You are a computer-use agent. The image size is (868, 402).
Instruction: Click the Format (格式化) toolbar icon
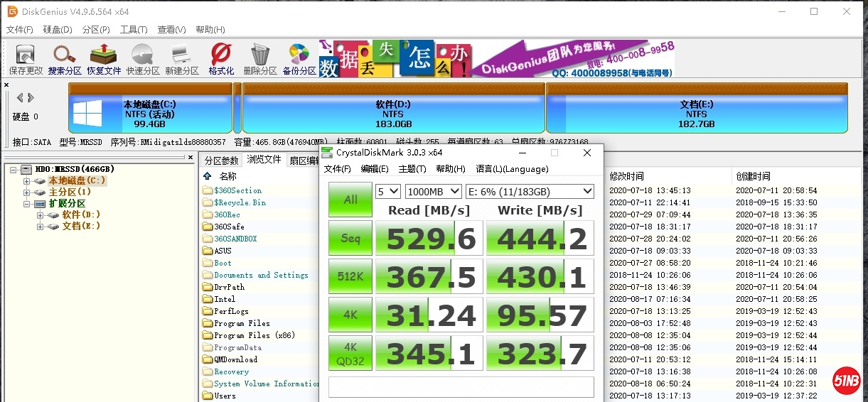pos(221,58)
